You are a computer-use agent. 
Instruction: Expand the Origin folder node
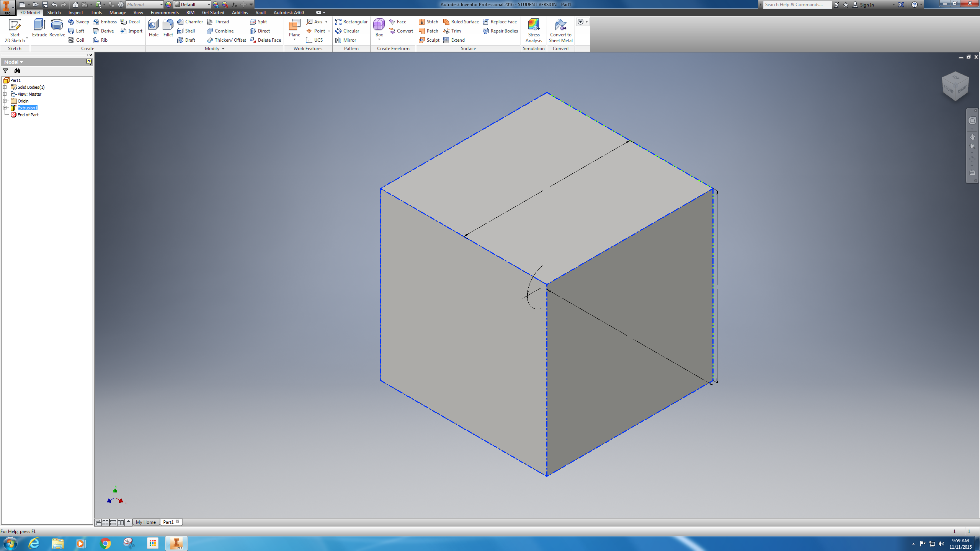5,101
